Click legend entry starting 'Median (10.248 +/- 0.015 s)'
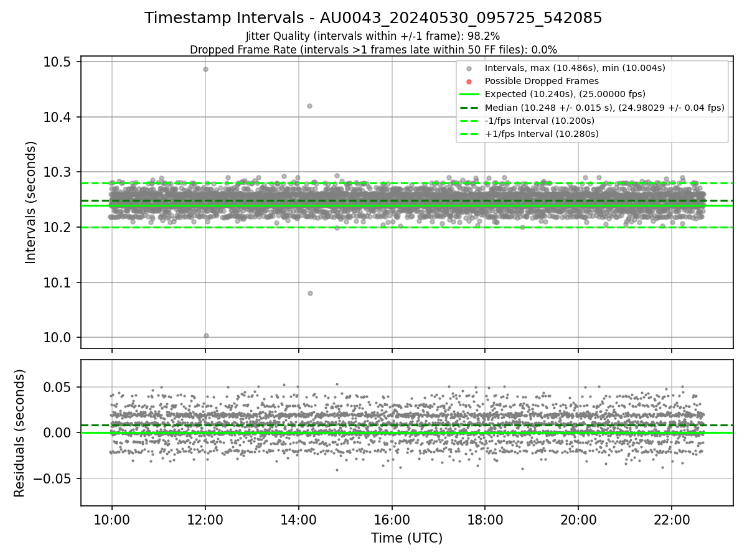Viewport: 747px width, 560px height. click(x=604, y=108)
